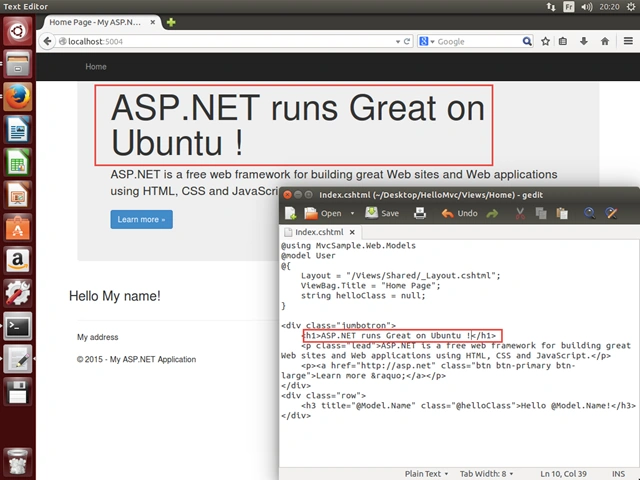Expand the Open recent files arrow
This screenshot has width=640, height=480.
pyautogui.click(x=352, y=213)
